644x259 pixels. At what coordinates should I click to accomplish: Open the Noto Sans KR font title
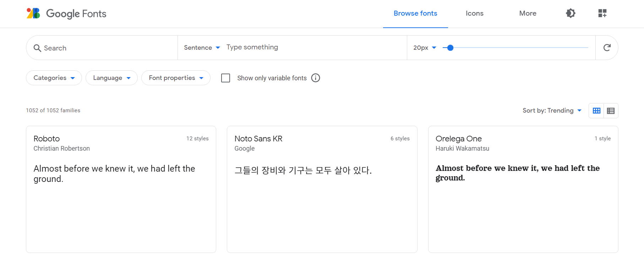tap(258, 139)
